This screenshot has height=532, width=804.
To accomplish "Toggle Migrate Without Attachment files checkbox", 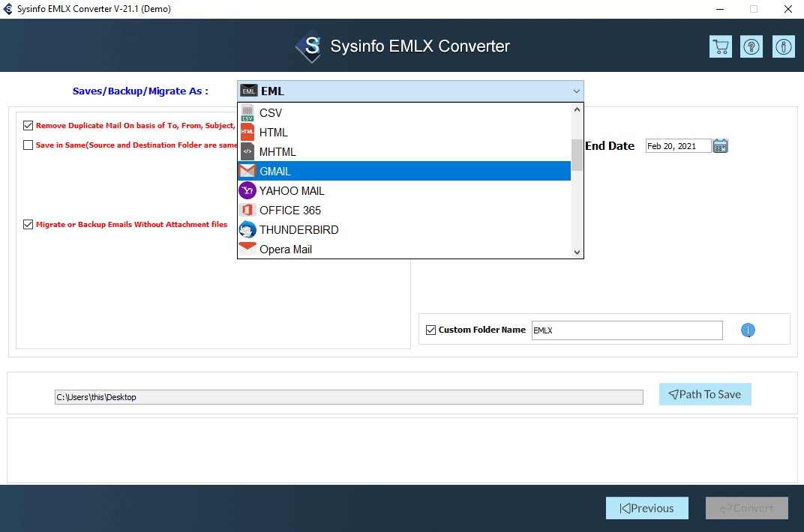I will (x=28, y=224).
